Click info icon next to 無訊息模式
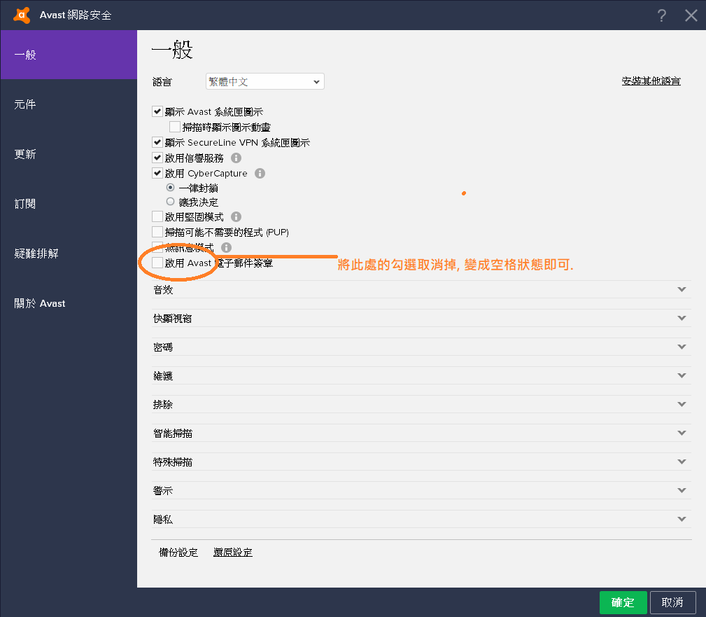This screenshot has height=617, width=706. pyautogui.click(x=226, y=247)
